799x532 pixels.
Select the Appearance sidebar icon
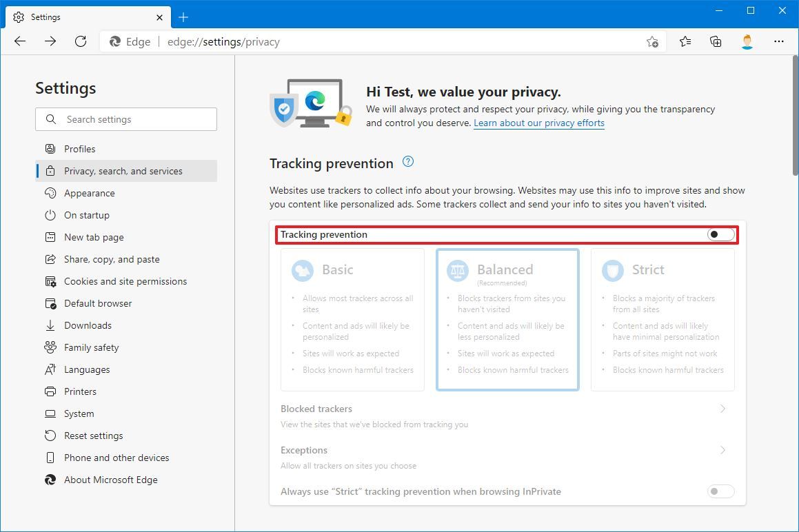(x=50, y=193)
